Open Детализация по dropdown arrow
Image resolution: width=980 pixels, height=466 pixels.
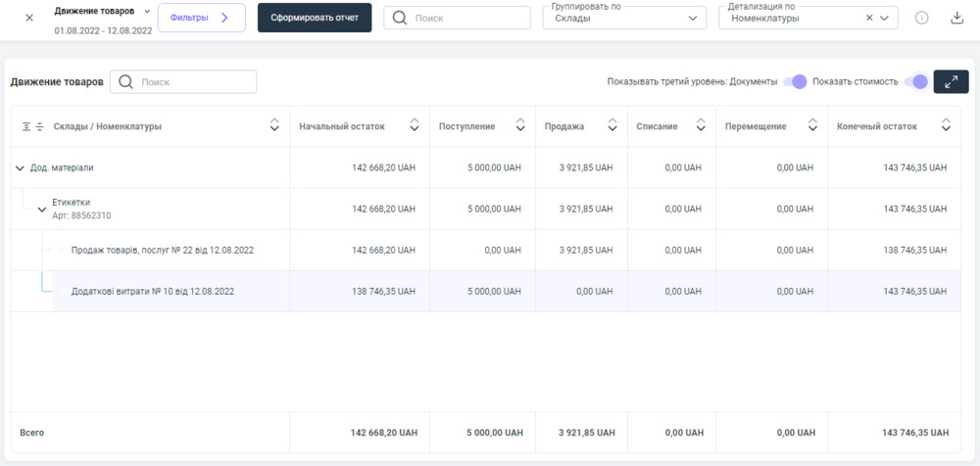tap(885, 18)
